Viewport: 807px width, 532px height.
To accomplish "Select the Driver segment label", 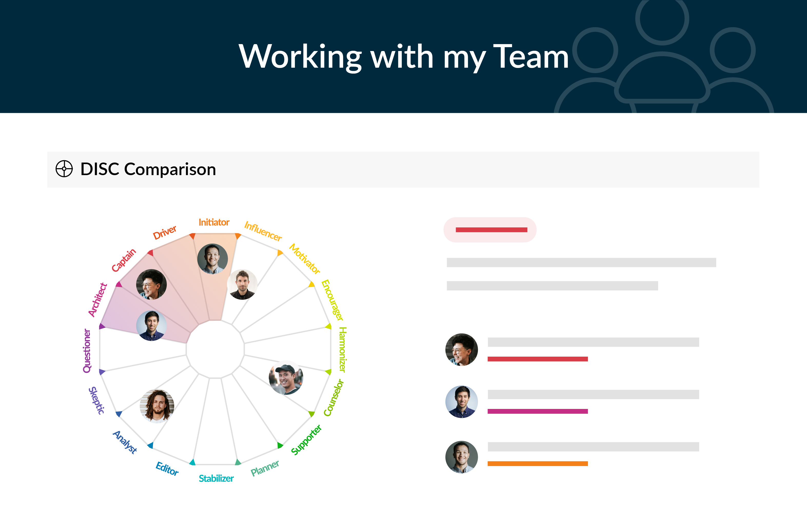I will 165,232.
